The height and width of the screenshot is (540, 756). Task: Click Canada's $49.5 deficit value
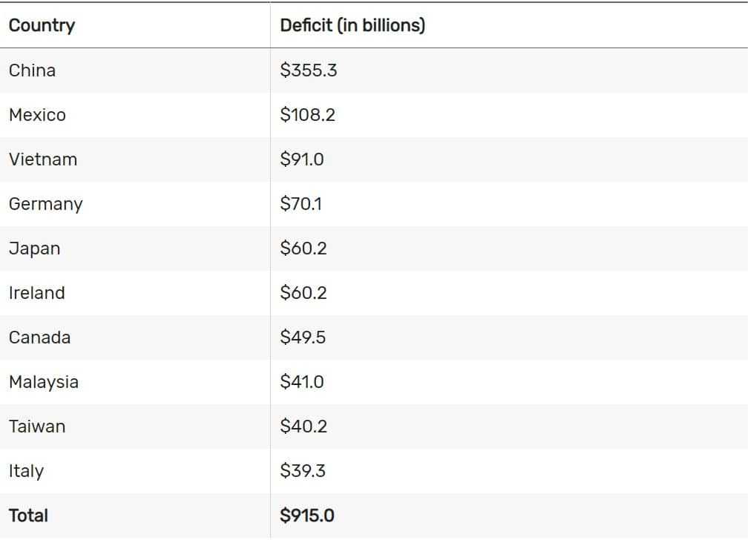coord(303,337)
